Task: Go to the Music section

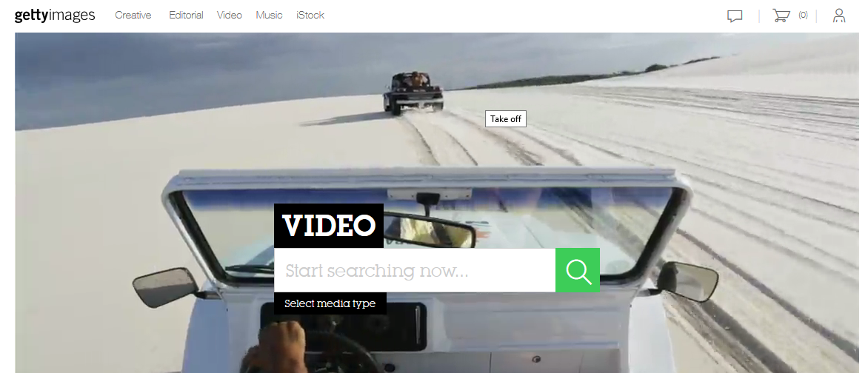Action: (269, 16)
